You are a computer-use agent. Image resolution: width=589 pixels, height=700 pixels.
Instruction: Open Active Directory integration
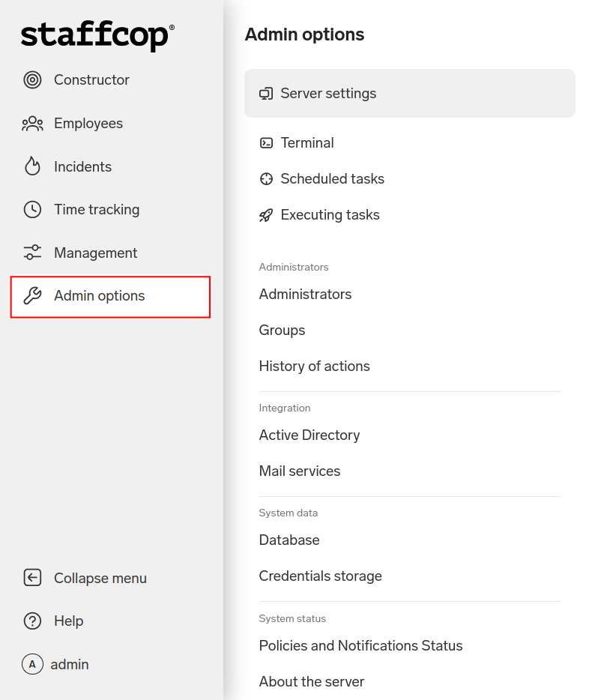pos(309,435)
